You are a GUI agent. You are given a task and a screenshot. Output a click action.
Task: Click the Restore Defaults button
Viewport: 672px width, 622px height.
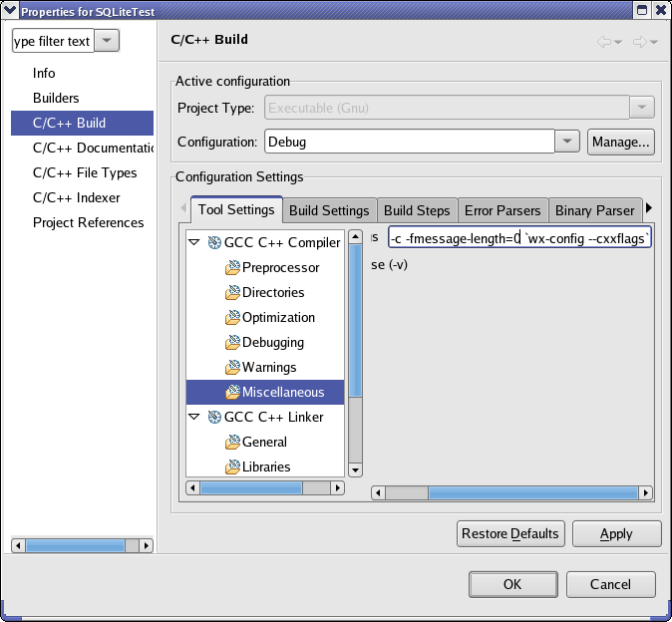coord(510,533)
